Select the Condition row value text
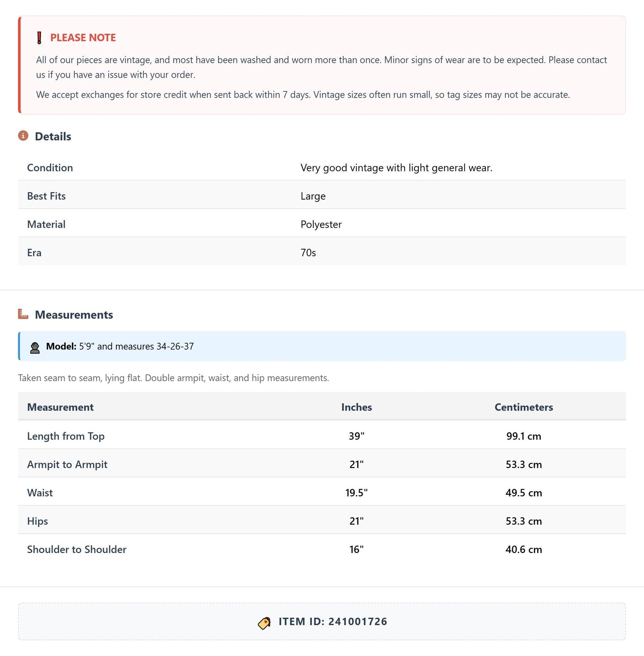644x656 pixels. (x=396, y=168)
